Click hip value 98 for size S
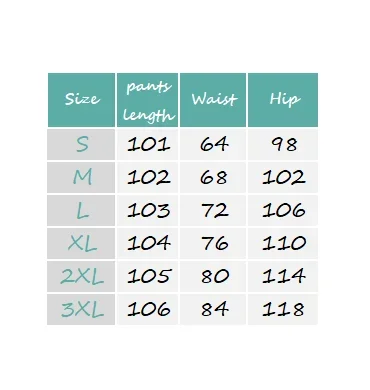370x390 pixels. [283, 145]
